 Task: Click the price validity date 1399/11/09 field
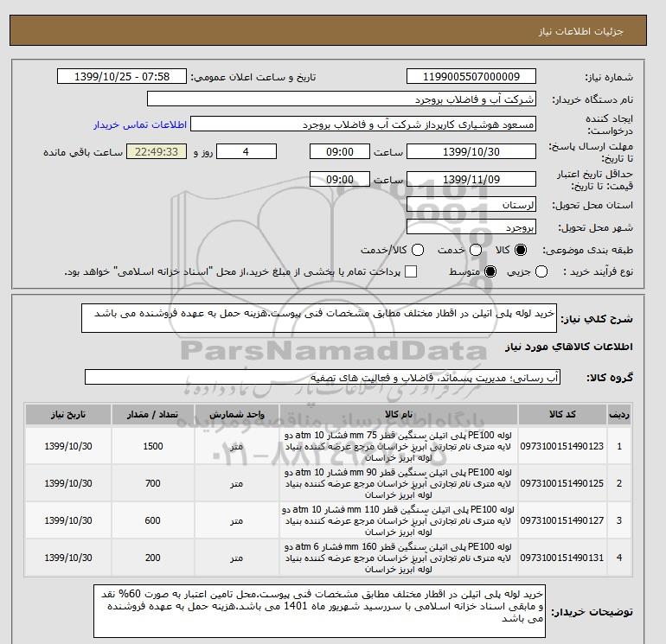471,179
